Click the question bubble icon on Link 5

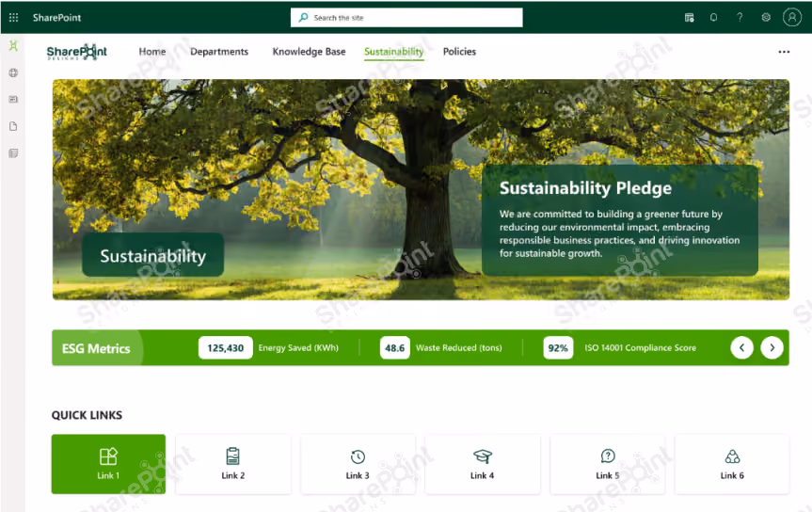coord(608,456)
